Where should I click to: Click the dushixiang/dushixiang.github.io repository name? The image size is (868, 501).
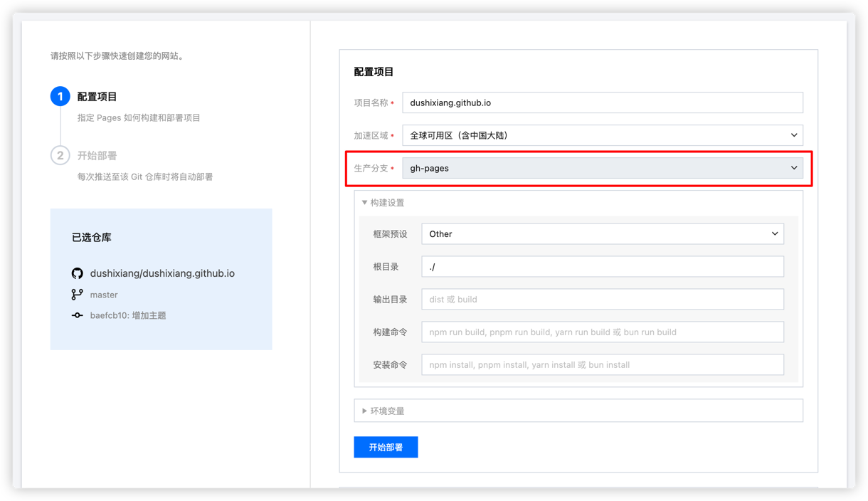(x=162, y=273)
